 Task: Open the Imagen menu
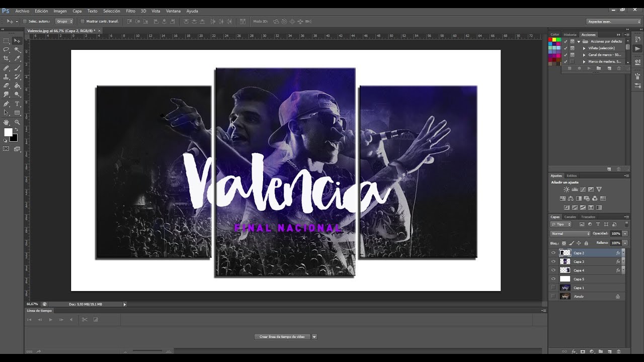[x=60, y=11]
